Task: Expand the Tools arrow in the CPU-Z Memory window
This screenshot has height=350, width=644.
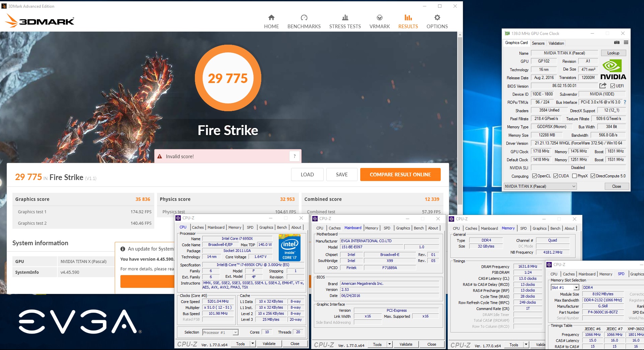Action: coord(526,345)
